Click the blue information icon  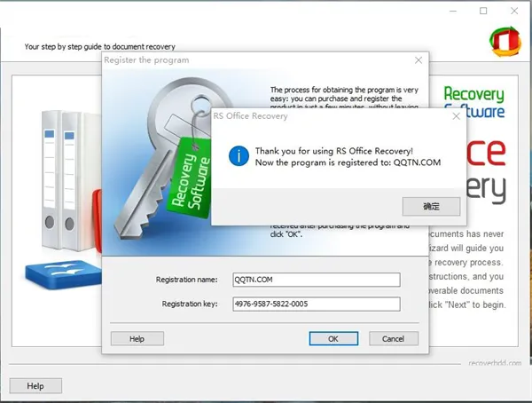[x=239, y=156]
